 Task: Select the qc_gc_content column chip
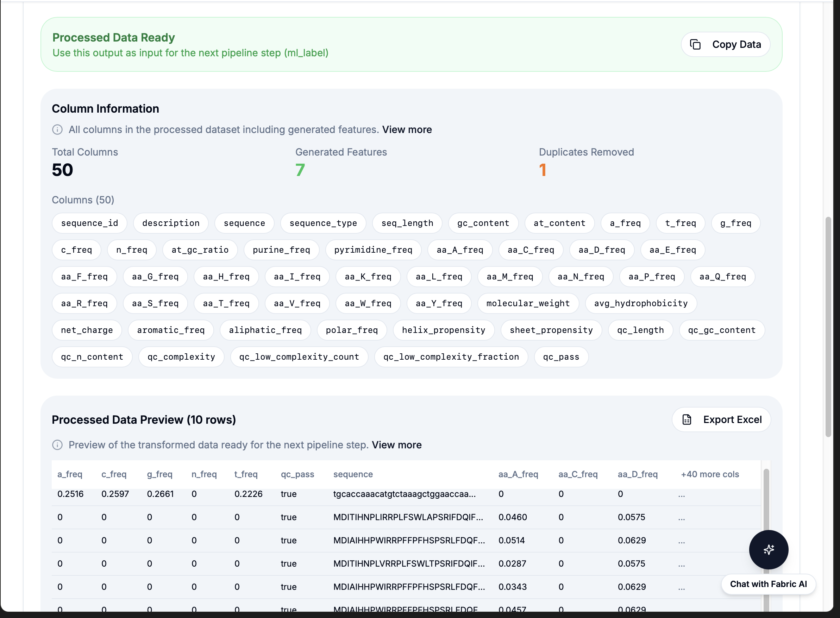click(722, 330)
